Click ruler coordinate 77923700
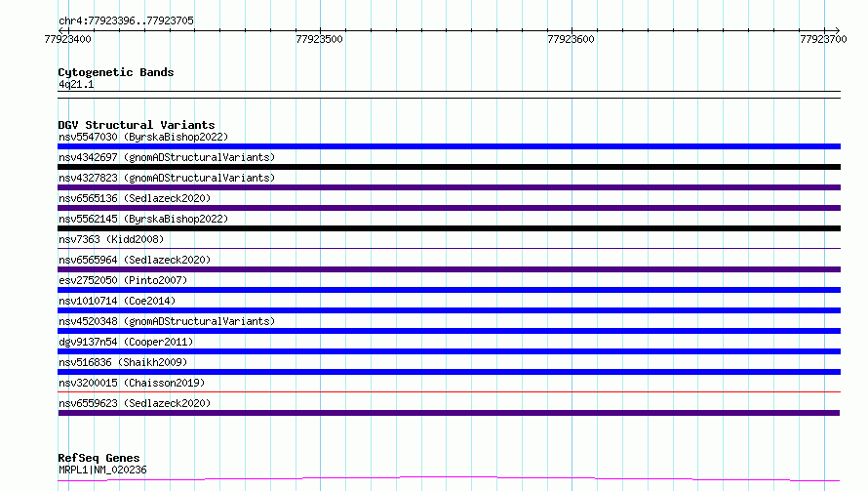Image resolution: width=868 pixels, height=491 pixels. point(823,39)
